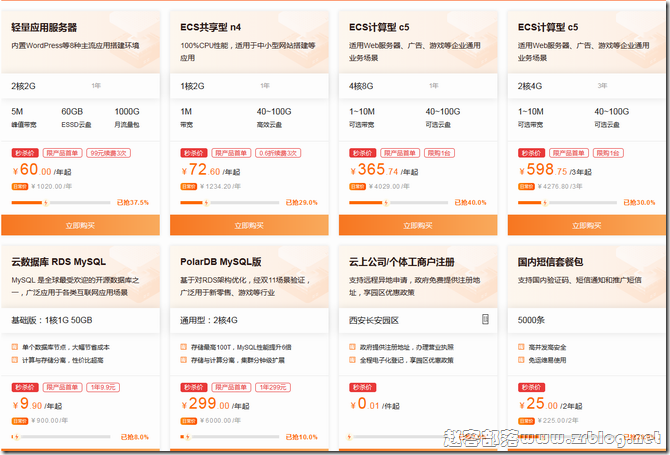Click the 限购1台 tag on the 4核8G card
The image size is (670, 455).
click(439, 153)
